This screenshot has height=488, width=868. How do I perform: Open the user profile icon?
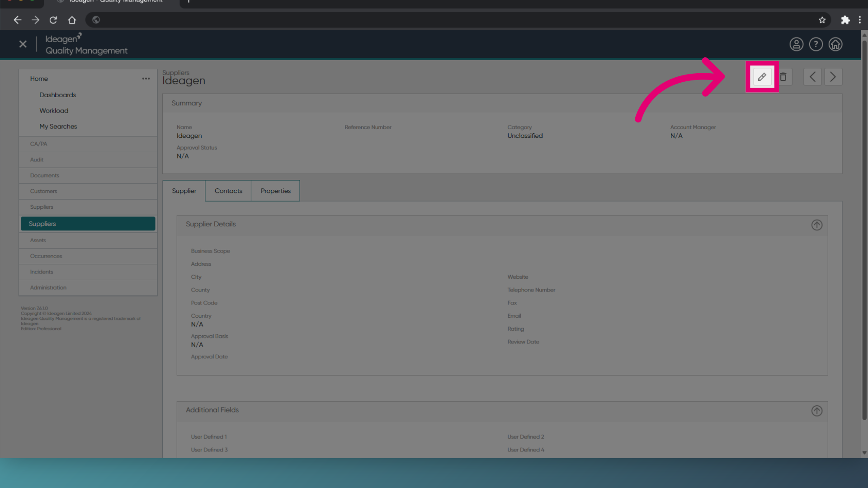click(x=797, y=44)
